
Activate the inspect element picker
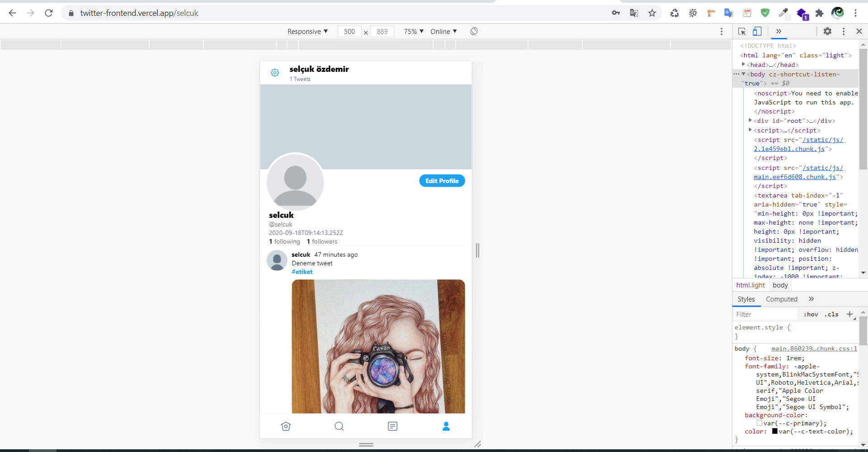(x=742, y=31)
